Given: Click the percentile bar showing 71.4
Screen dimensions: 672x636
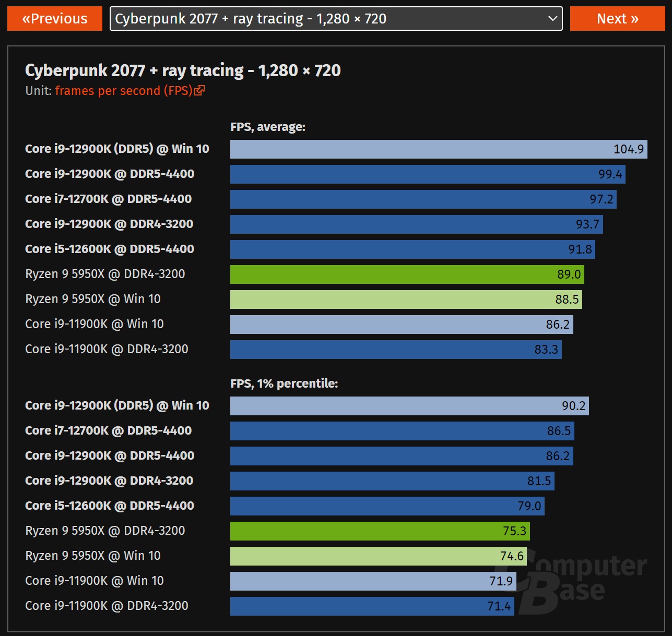Looking at the screenshot, I should [x=372, y=606].
